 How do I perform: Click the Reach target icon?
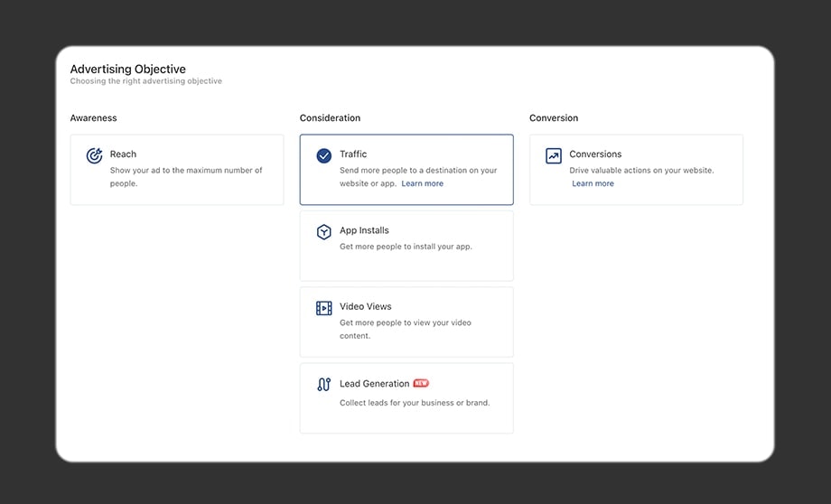click(94, 155)
